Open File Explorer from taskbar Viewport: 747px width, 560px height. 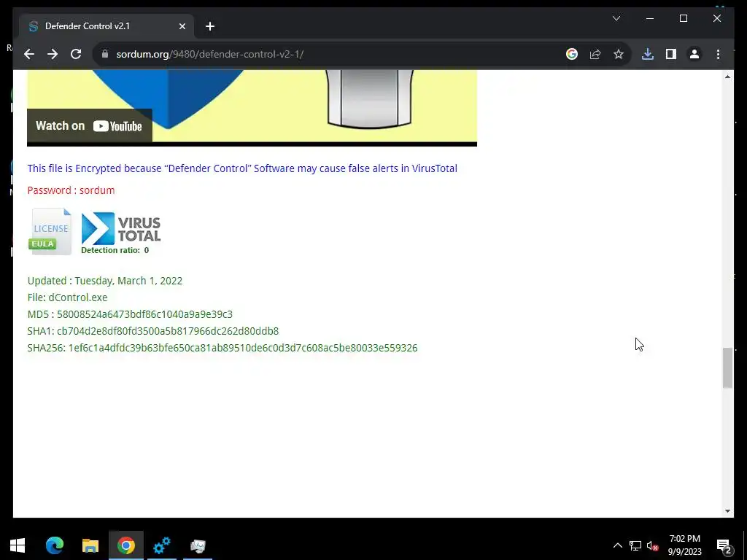pyautogui.click(x=90, y=545)
